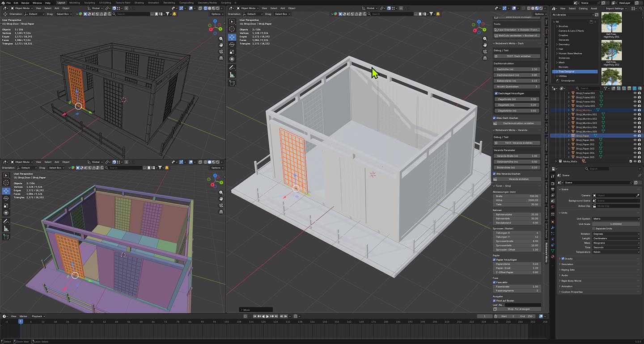Click the zoom magnifier gizmo in main viewport
This screenshot has width=644, height=344.
485,38
